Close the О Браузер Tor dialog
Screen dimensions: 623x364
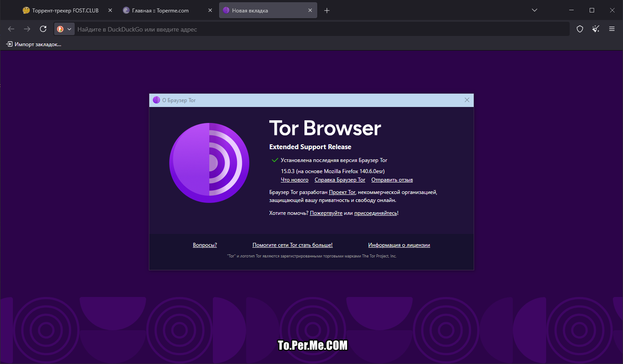[467, 100]
